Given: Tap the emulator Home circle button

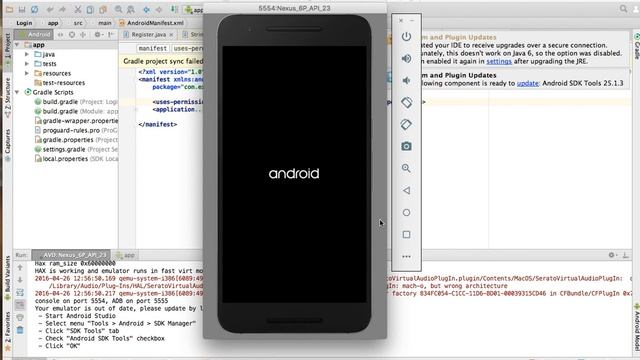Looking at the screenshot, I should point(406,212).
